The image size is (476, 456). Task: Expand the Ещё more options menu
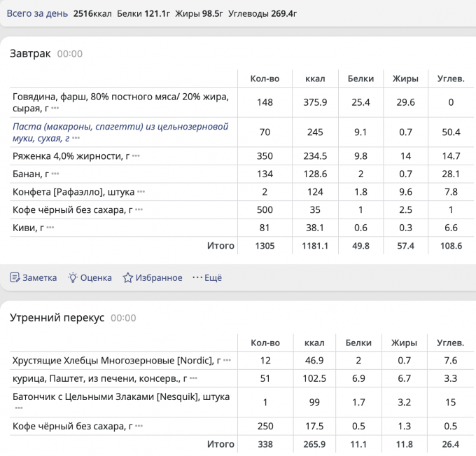206,278
